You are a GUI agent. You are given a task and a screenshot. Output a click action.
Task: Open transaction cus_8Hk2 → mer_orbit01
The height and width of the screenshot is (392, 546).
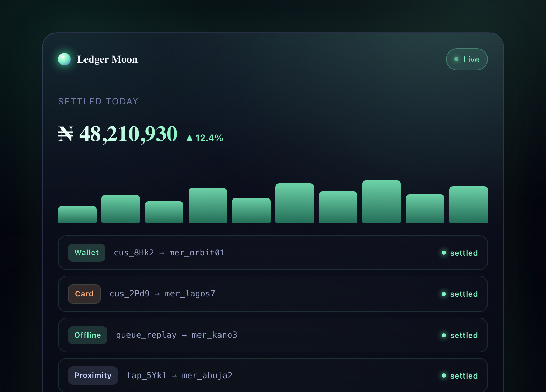pos(273,253)
